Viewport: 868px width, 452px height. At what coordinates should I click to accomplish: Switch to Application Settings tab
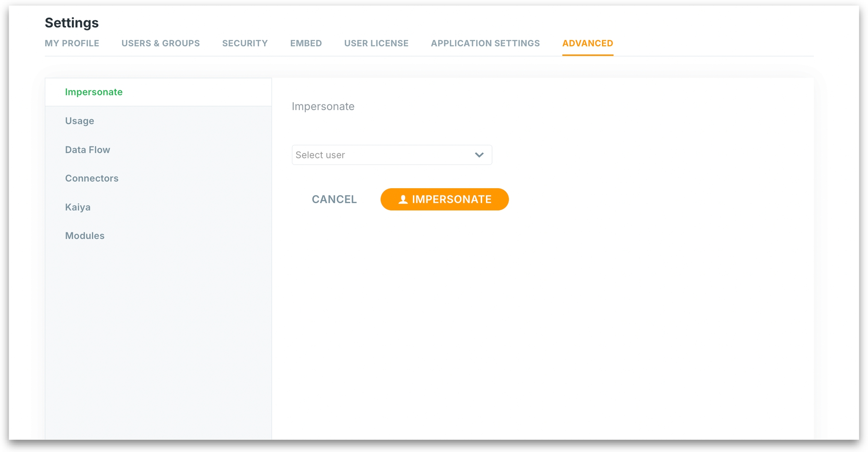[x=485, y=43]
